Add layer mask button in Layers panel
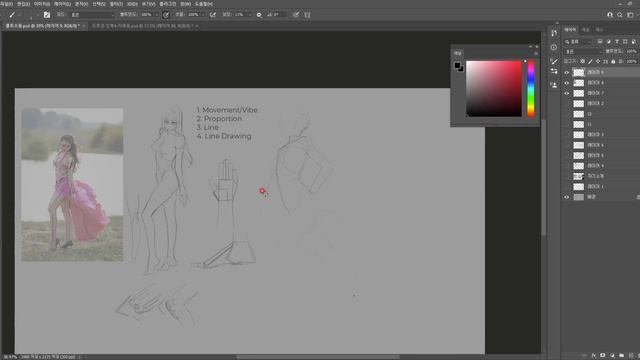Screen dimensions: 640x360 coord(603,356)
